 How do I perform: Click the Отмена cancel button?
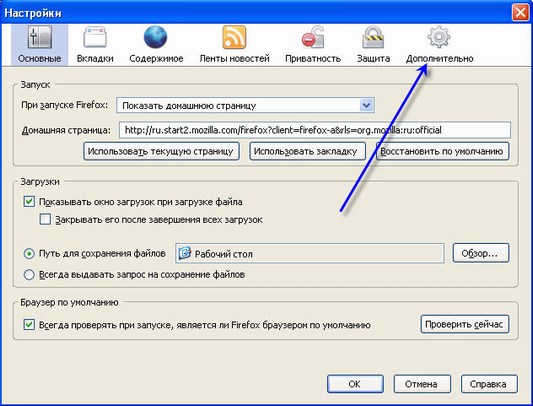[x=422, y=384]
